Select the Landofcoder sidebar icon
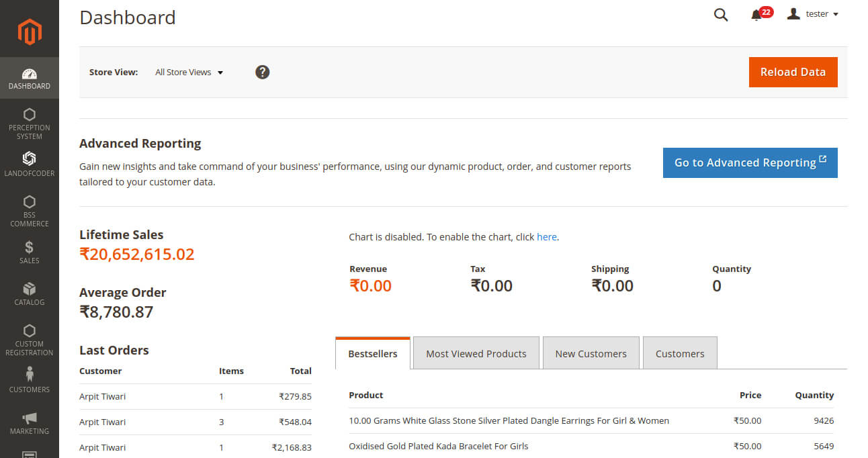This screenshot has width=868, height=458. coord(29,165)
